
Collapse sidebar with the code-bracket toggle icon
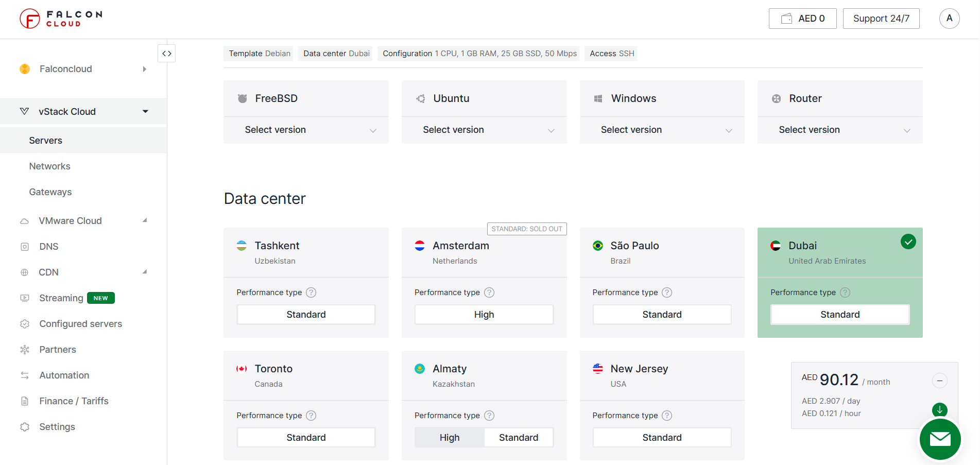point(166,54)
